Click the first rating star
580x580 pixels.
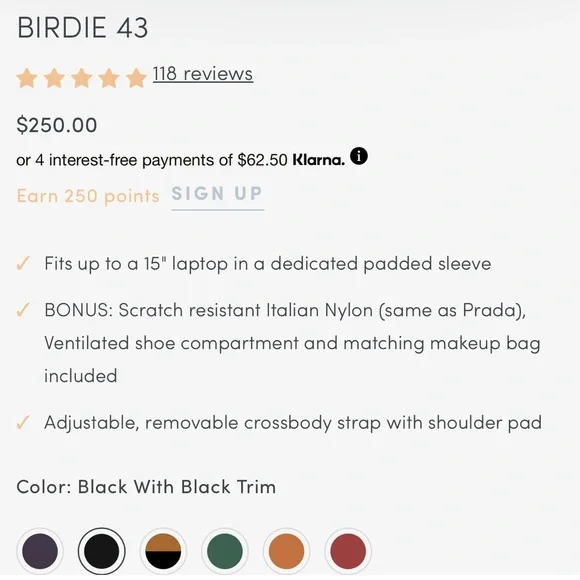tap(27, 78)
